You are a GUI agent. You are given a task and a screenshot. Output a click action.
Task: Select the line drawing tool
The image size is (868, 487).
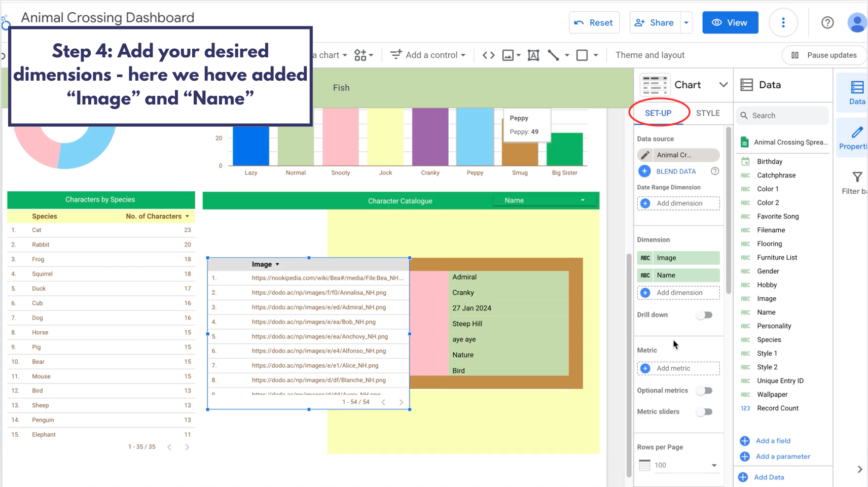pyautogui.click(x=554, y=55)
